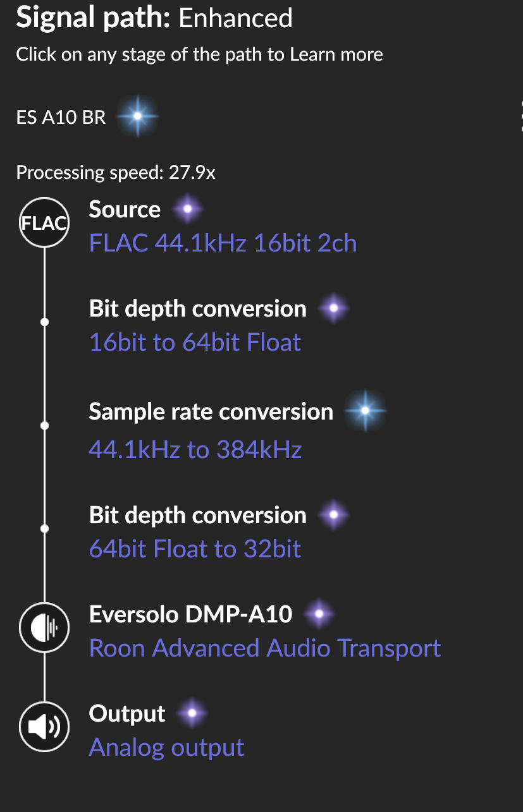Select the ES A10 BR zone label

[x=61, y=118]
